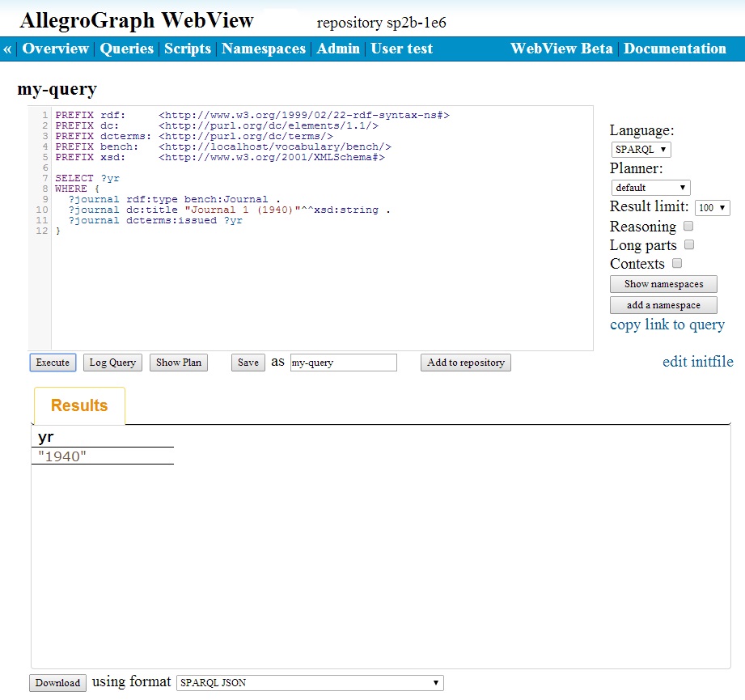Select the Results tab
Viewport: 745px width, 700px height.
coord(78,405)
